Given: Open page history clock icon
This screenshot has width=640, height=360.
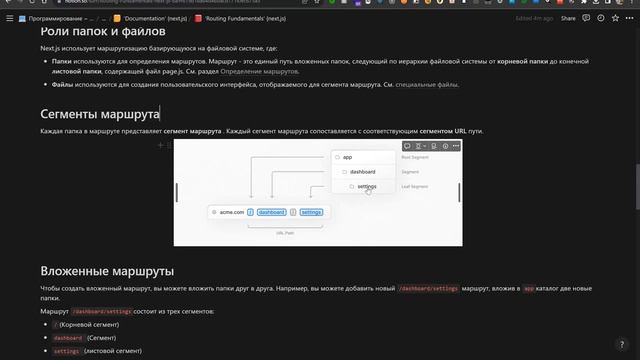Looking at the screenshot, I should point(600,18).
